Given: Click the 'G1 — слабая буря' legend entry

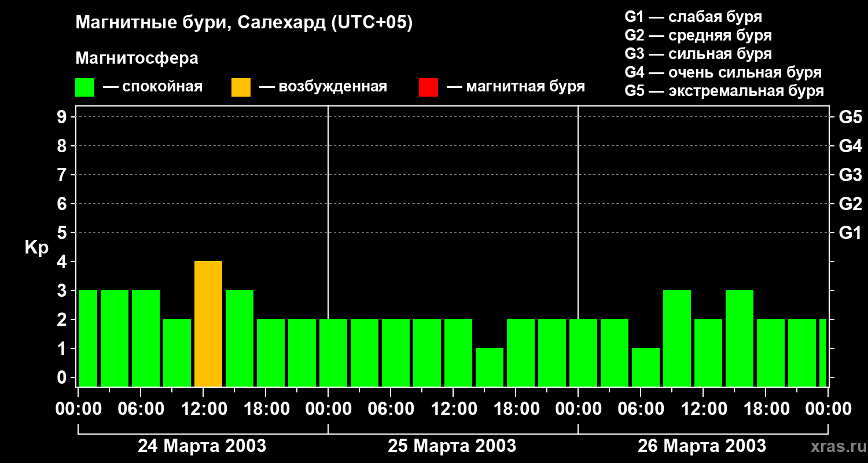Looking at the screenshot, I should (693, 17).
